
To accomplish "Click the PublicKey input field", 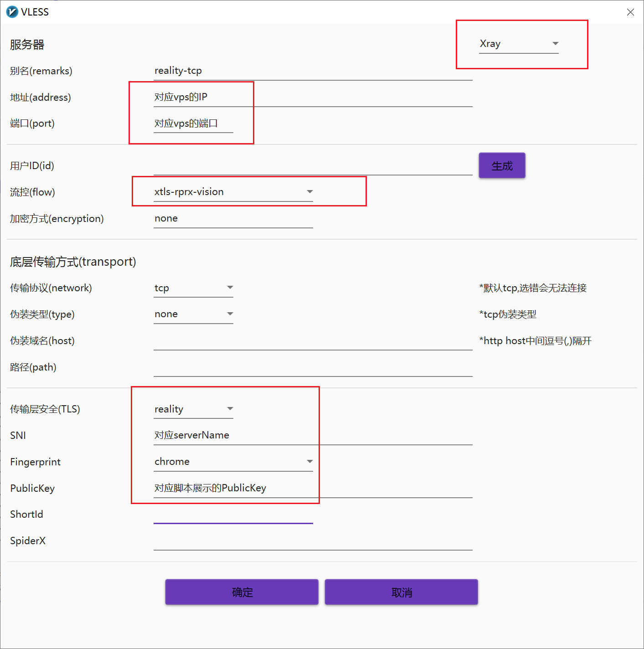I will (313, 488).
